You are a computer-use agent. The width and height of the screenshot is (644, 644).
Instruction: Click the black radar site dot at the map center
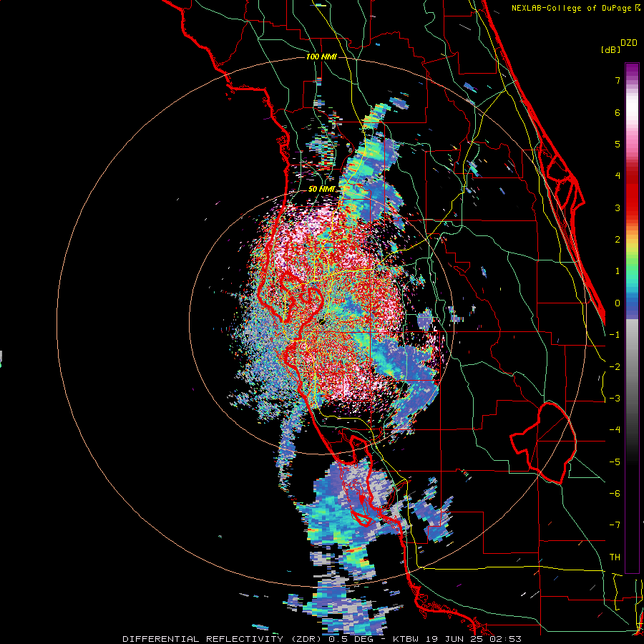click(x=322, y=322)
